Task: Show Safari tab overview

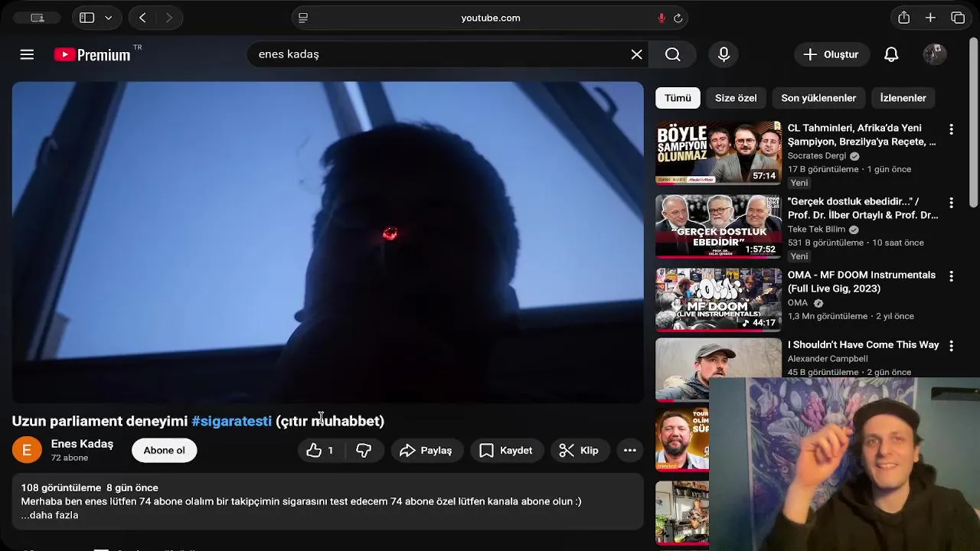Action: click(x=958, y=18)
